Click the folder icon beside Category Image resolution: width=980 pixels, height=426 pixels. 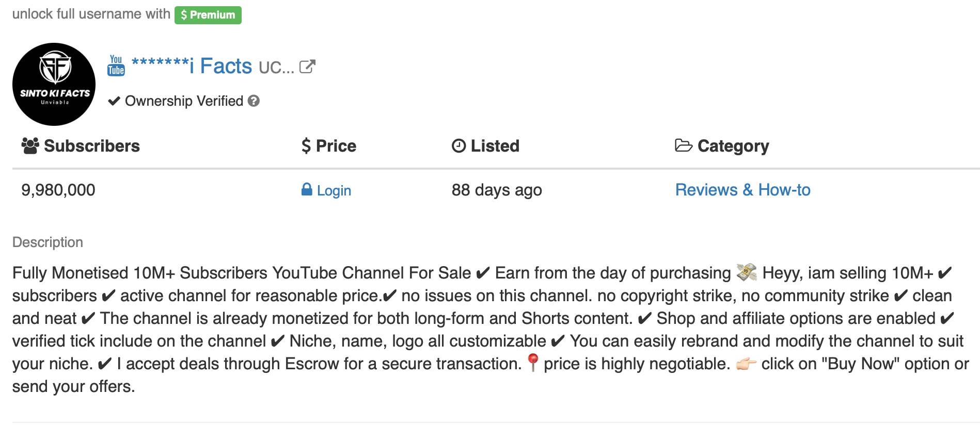point(683,145)
